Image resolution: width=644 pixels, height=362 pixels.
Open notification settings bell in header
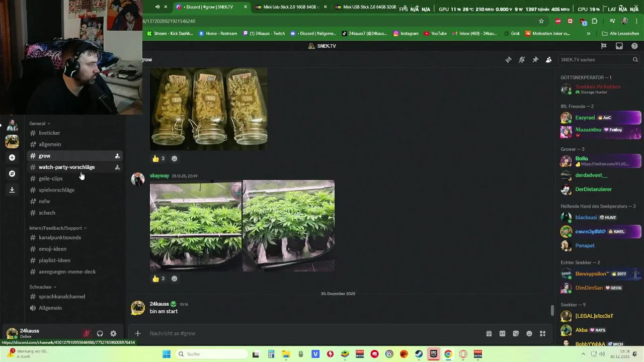point(522,59)
